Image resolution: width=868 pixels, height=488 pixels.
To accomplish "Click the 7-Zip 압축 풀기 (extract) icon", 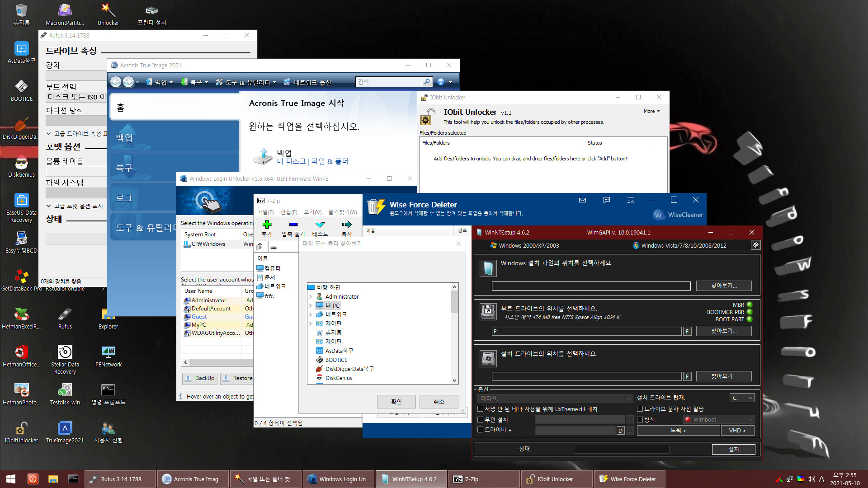I will coord(293,228).
